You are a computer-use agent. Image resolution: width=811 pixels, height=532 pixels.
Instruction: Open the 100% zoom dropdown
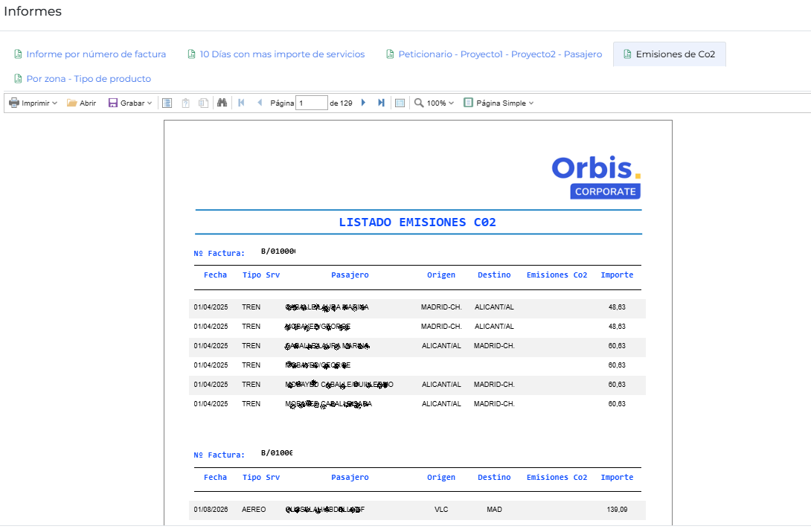click(x=434, y=103)
